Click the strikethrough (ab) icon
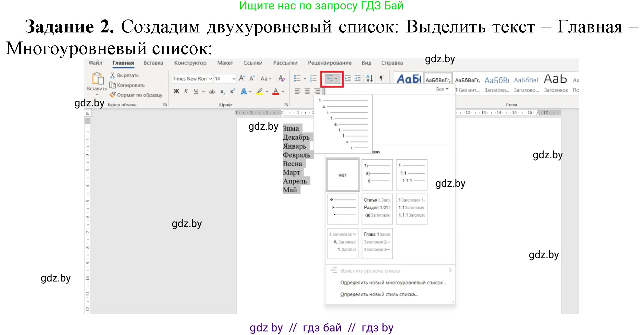The width and height of the screenshot is (644, 335). coord(212,91)
